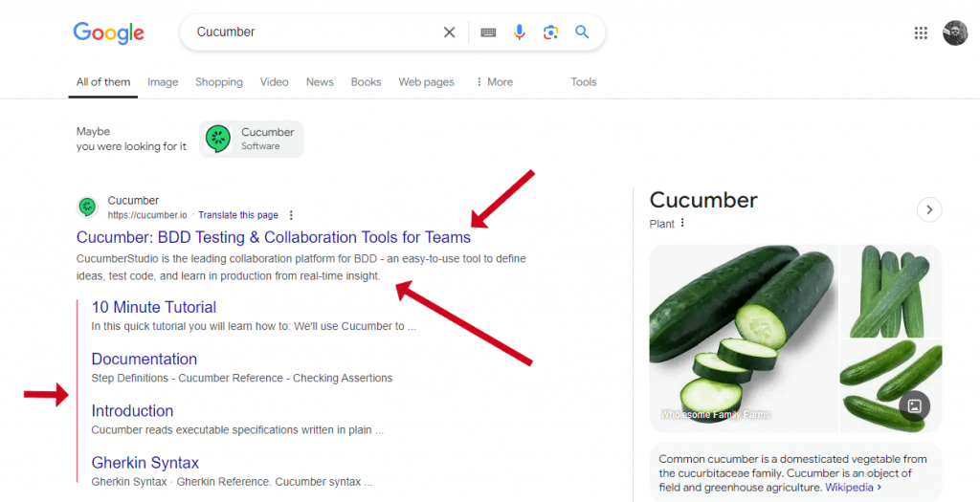Expand the More search filters menu
This screenshot has width=980, height=502.
click(495, 82)
